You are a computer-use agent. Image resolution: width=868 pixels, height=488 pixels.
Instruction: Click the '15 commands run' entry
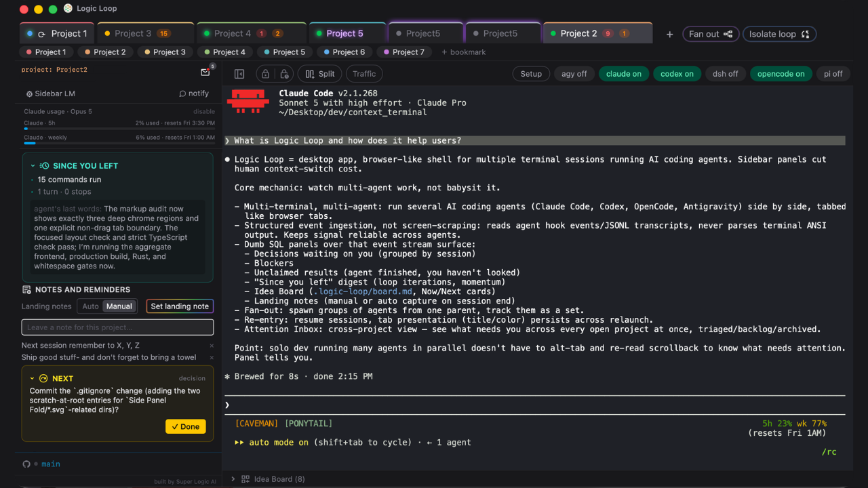(69, 180)
